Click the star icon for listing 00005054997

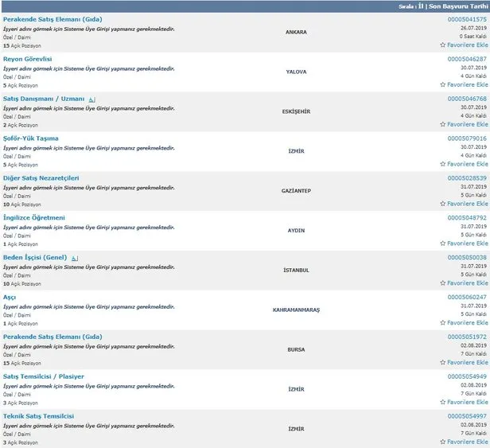[x=443, y=442]
